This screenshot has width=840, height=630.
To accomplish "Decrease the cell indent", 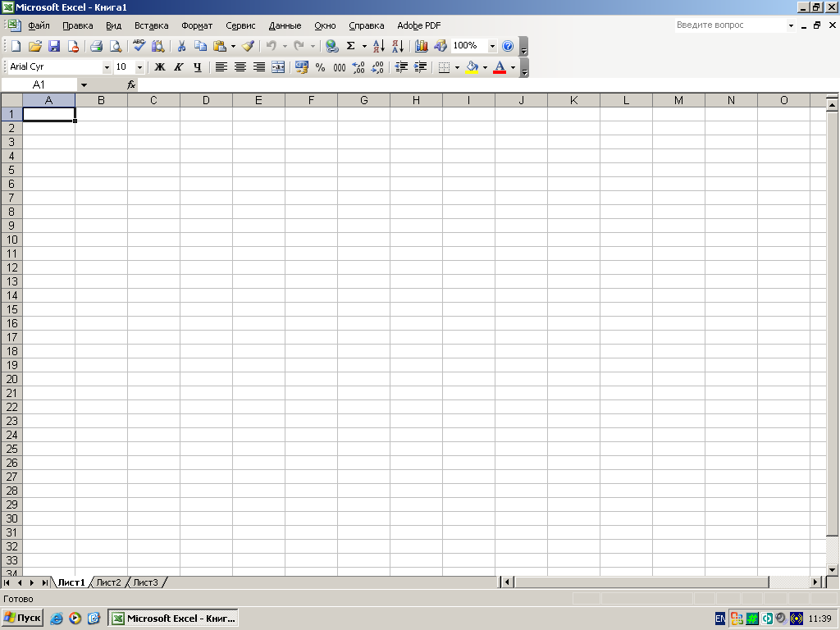I will pyautogui.click(x=401, y=67).
